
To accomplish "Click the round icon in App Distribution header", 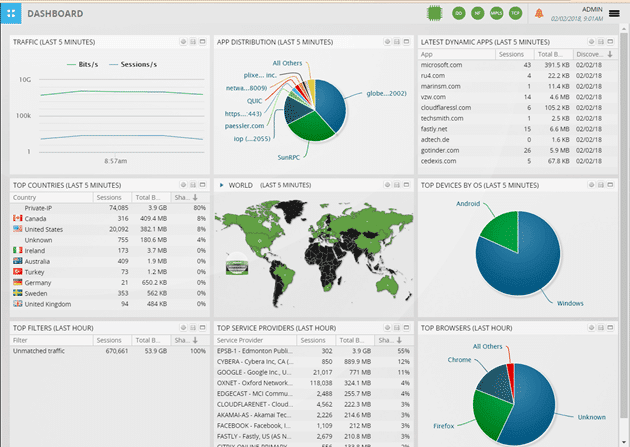I will coord(387,41).
